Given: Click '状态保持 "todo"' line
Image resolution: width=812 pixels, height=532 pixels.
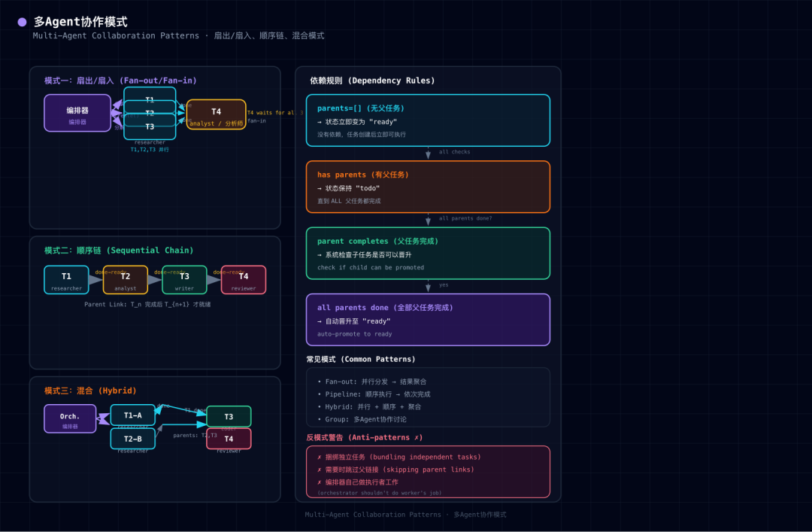Looking at the screenshot, I should click(x=349, y=188).
